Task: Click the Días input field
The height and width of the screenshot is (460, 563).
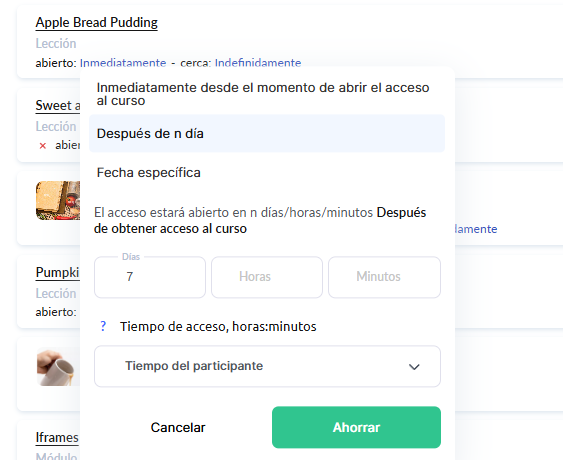Action: [150, 277]
